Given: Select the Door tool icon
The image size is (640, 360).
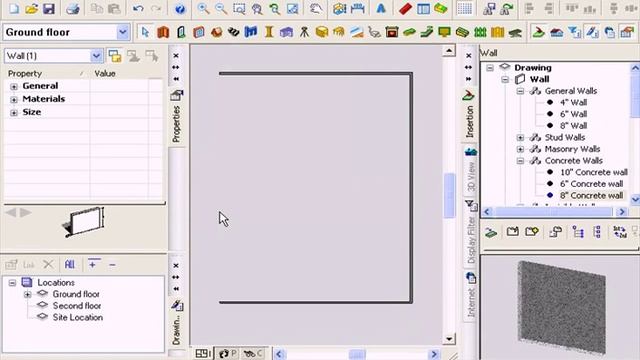Looking at the screenshot, I should tap(181, 32).
